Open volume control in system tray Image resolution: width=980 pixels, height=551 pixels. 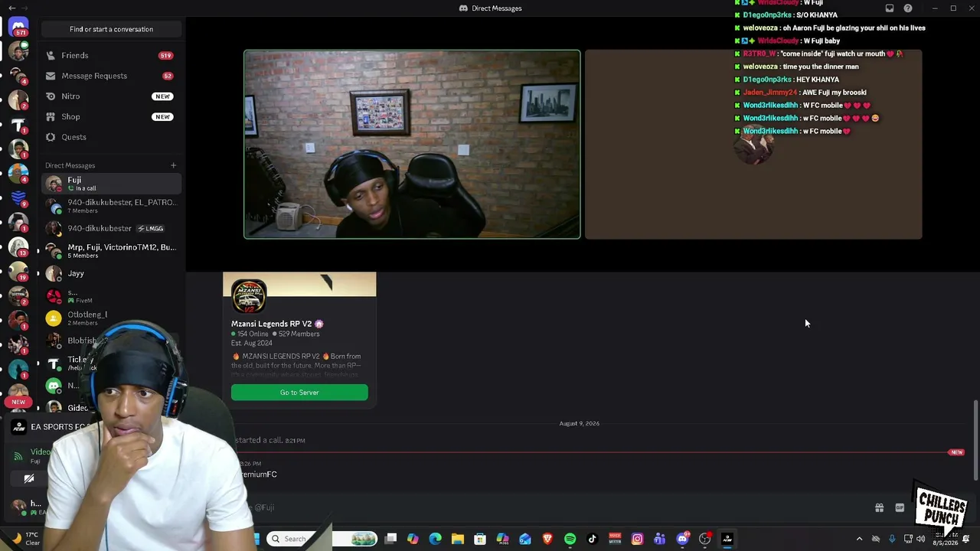point(920,539)
